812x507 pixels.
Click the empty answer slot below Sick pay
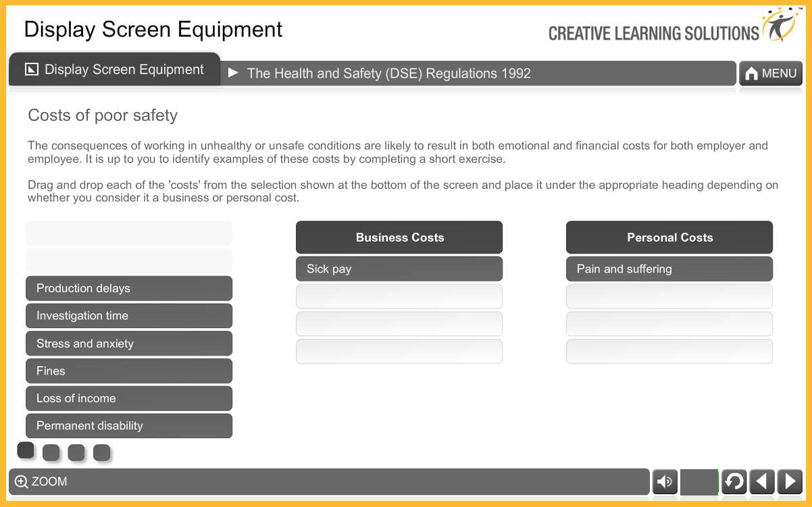[399, 296]
